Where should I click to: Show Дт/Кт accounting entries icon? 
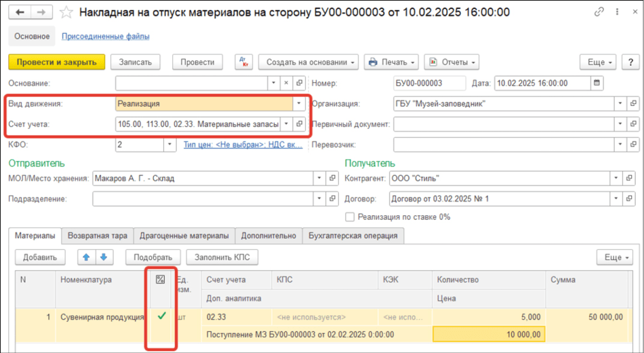point(243,62)
